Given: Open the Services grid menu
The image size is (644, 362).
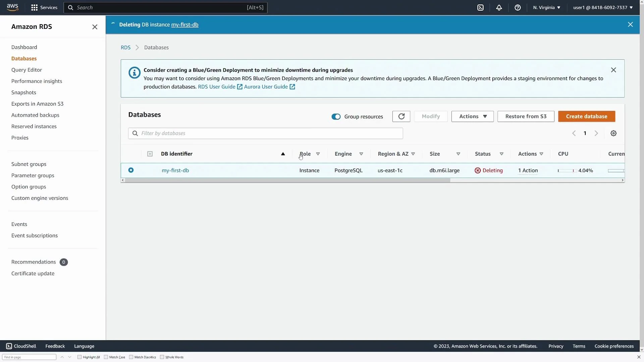Looking at the screenshot, I should pyautogui.click(x=44, y=7).
